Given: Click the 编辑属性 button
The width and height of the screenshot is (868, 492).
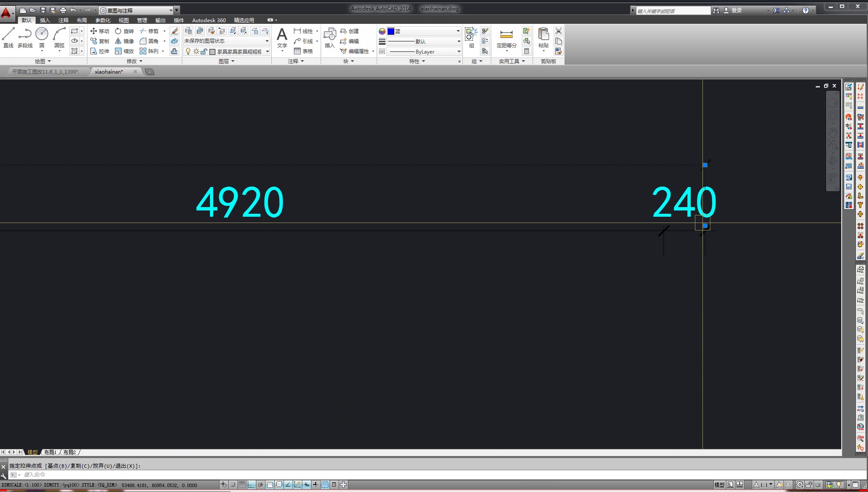Looking at the screenshot, I should (355, 51).
